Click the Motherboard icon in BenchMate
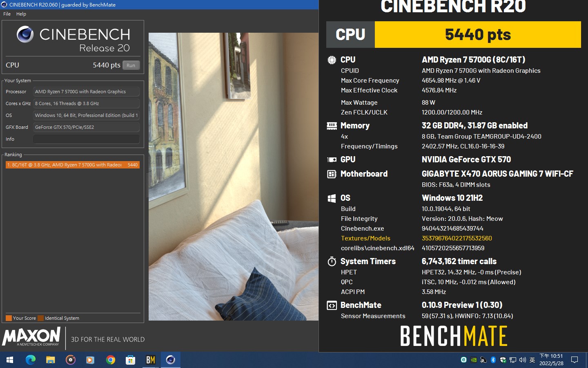This screenshot has width=588, height=368. coord(332,174)
